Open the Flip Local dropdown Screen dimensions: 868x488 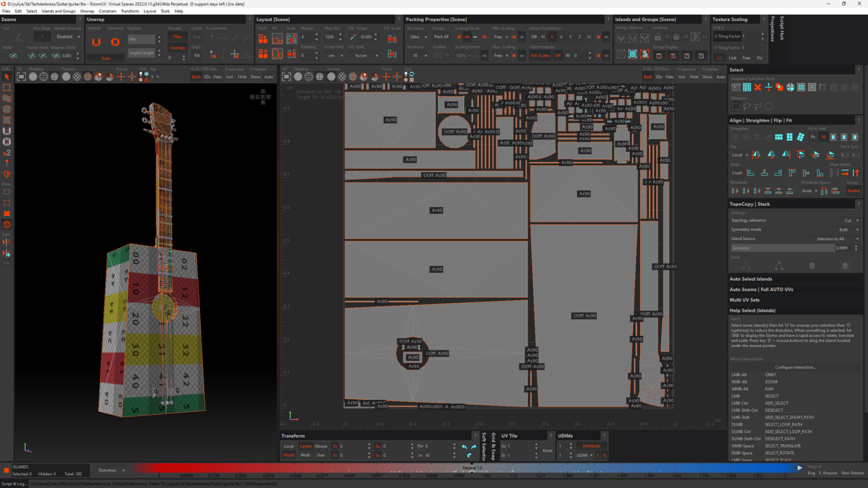tap(740, 155)
